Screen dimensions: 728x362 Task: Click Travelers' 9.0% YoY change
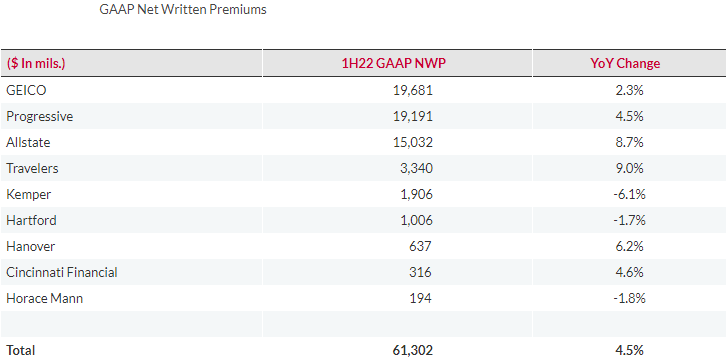(629, 168)
